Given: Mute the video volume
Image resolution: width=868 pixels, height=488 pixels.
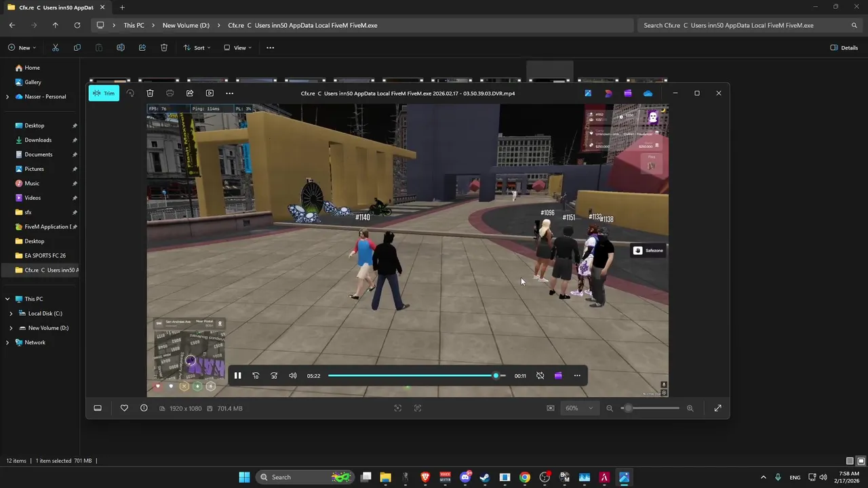Looking at the screenshot, I should 293,375.
